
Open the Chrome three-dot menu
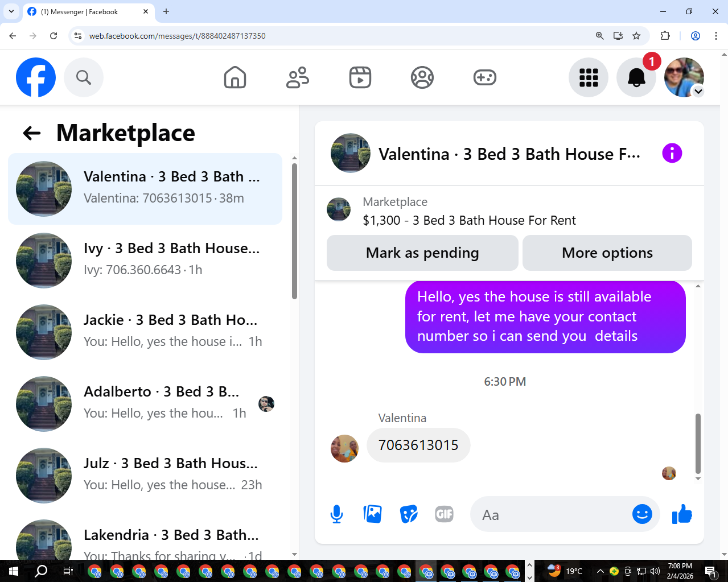click(x=716, y=36)
